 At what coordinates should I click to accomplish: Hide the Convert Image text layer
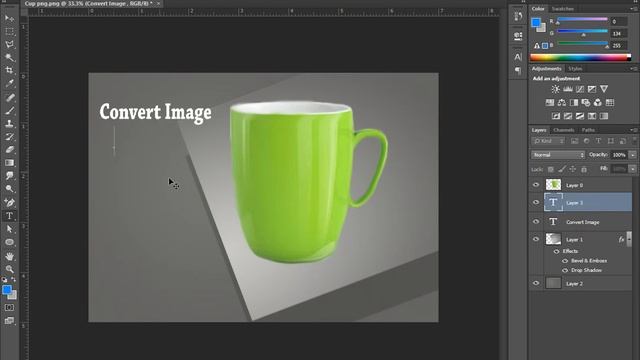pos(536,222)
